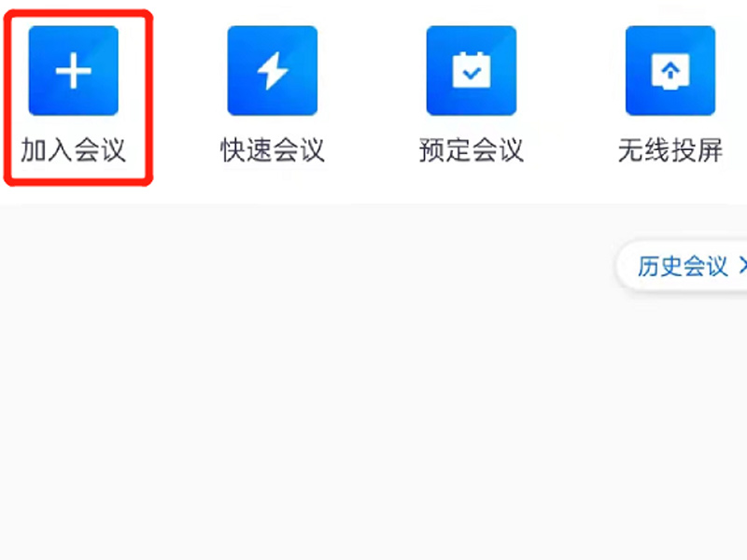Expand the chevron beside 历史会议
This screenshot has height=560, width=747.
[x=742, y=266]
